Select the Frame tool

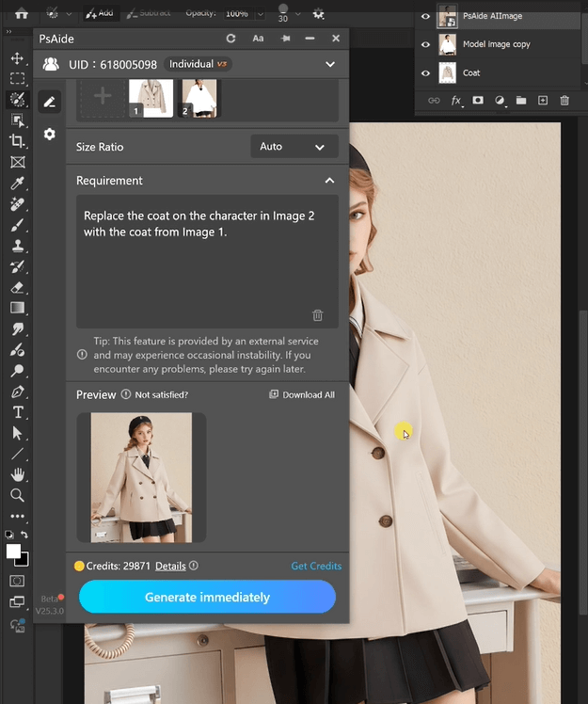click(x=17, y=162)
